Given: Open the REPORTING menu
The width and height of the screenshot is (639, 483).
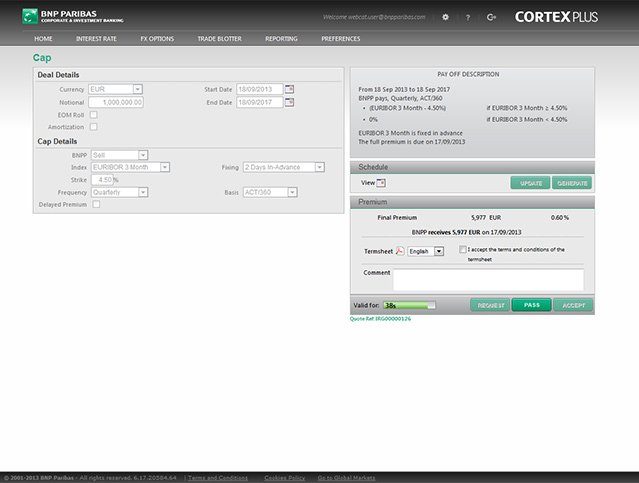Looking at the screenshot, I should click(x=281, y=39).
